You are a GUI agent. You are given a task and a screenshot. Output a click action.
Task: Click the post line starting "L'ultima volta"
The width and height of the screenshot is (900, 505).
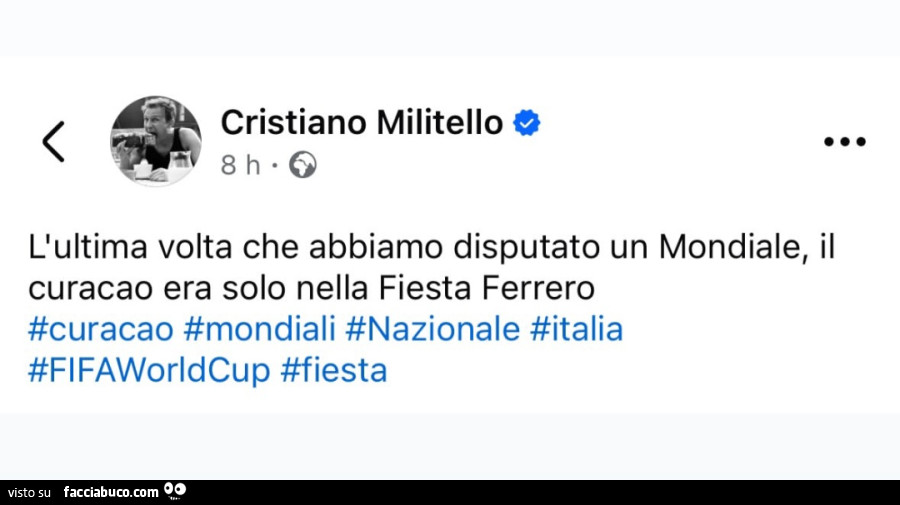(430, 246)
